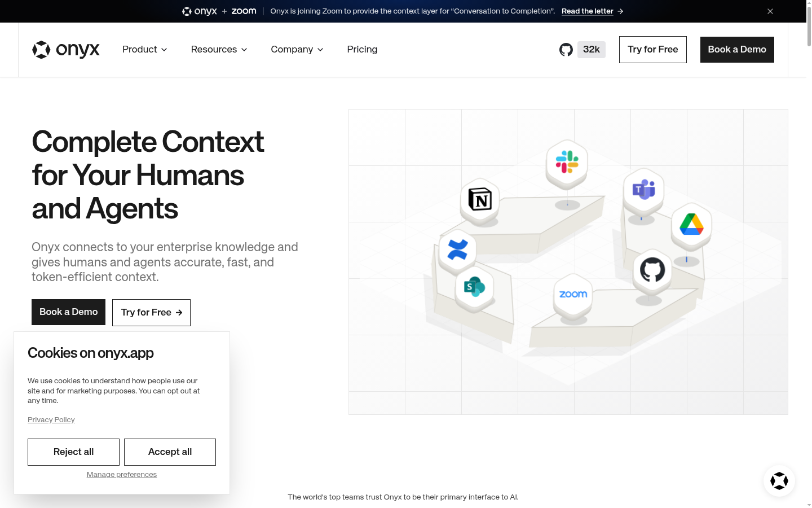Click the Notion icon in the illustration

[480, 199]
